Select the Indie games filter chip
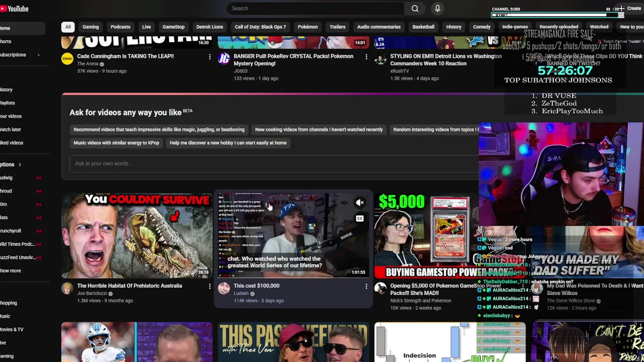This screenshot has height=362, width=644. 515,27
